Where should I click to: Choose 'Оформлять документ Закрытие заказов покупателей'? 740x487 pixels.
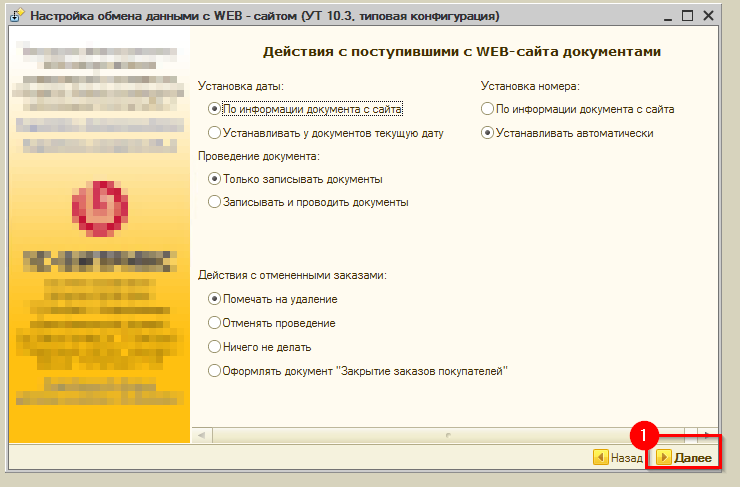coord(214,371)
